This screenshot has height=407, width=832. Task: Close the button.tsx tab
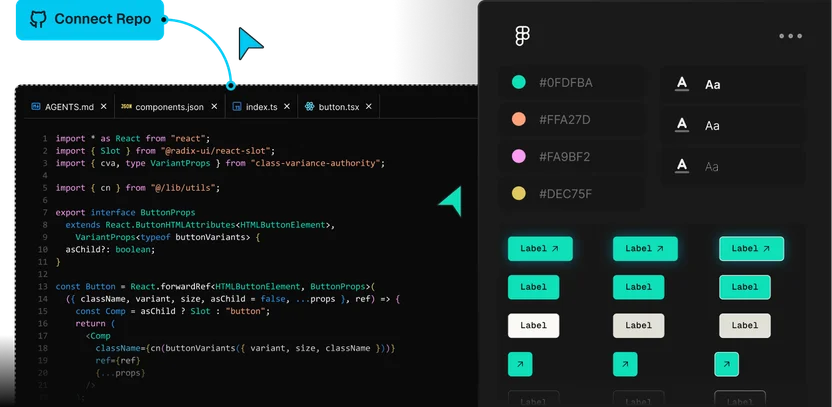point(368,106)
